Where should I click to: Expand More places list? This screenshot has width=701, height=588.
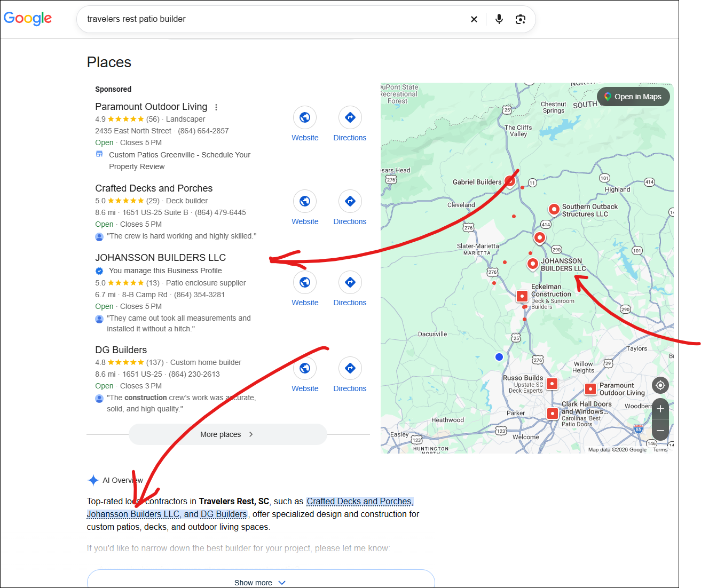coord(227,434)
